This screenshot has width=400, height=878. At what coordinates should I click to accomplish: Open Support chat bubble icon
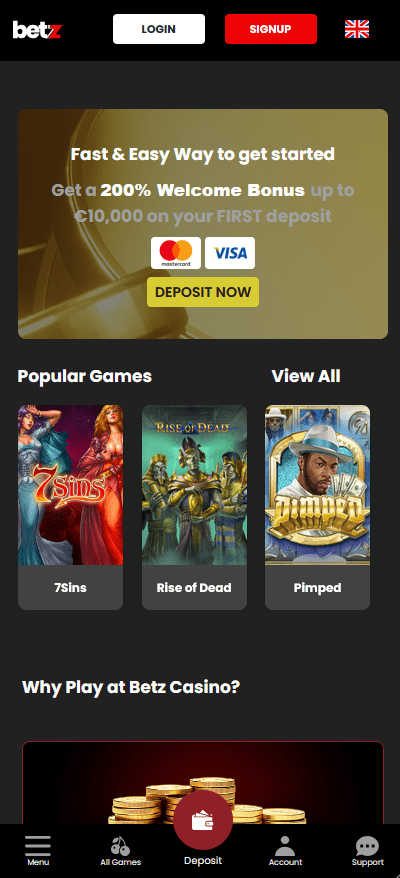click(x=368, y=846)
